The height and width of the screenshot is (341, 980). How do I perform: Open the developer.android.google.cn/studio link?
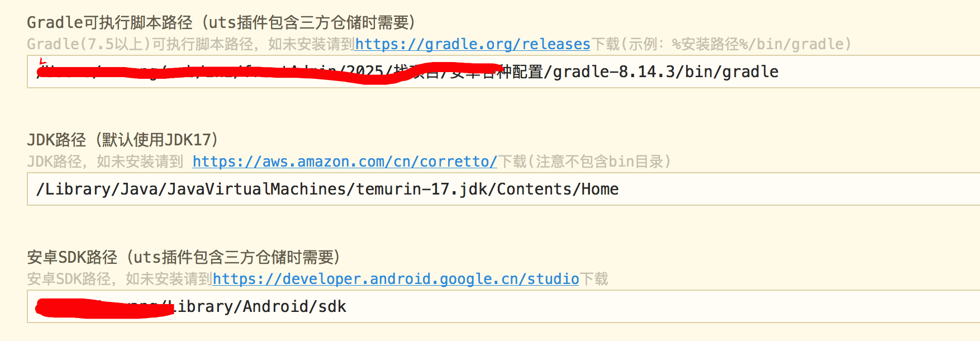(x=396, y=279)
